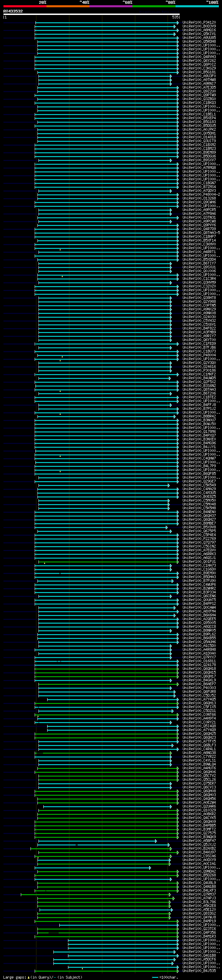Image resolution: width=222 pixels, height=980 pixels.
Task: Open UniRef100_B9WLQ4 entry
Action: point(199,764)
